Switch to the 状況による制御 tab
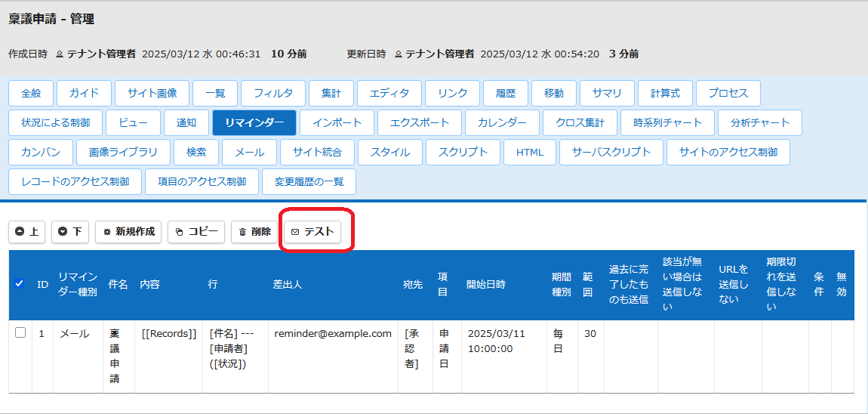The height and width of the screenshot is (414, 868). point(55,122)
